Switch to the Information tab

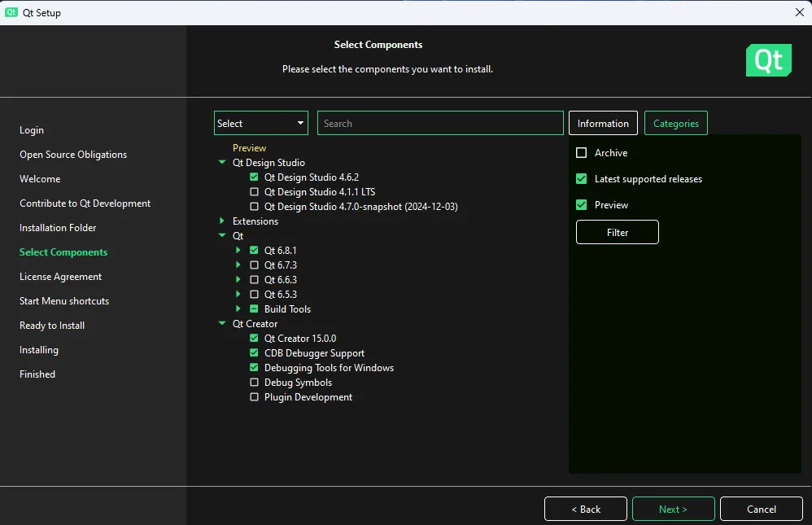point(603,124)
